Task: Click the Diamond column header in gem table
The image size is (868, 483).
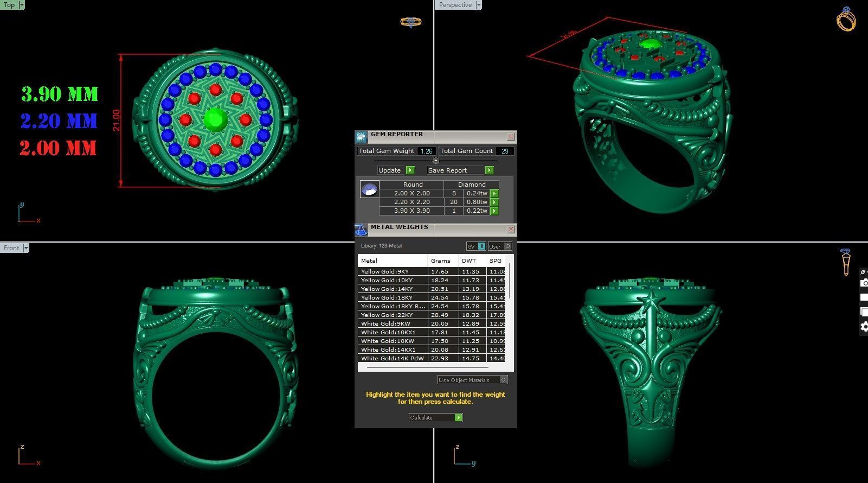Action: pyautogui.click(x=472, y=185)
